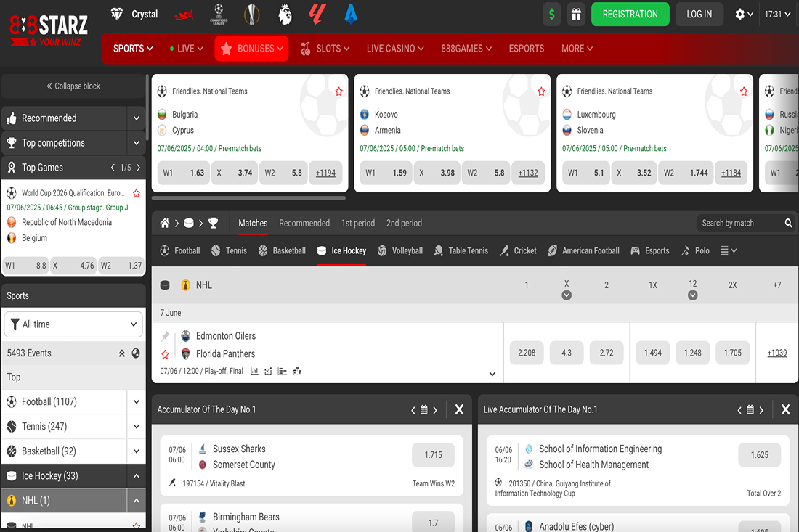The width and height of the screenshot is (799, 532).
Task: Click the REGISTRATION button
Action: tap(630, 15)
